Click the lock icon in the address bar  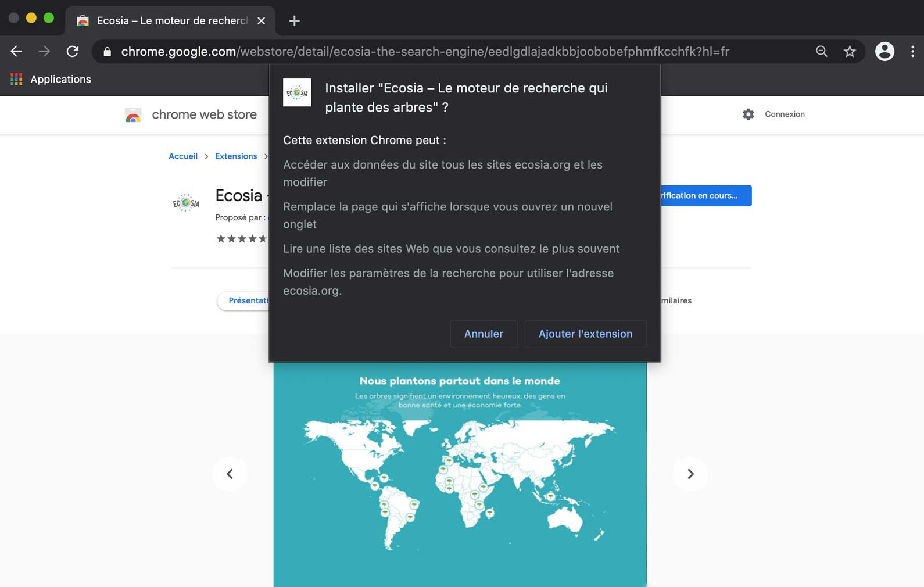pos(107,52)
